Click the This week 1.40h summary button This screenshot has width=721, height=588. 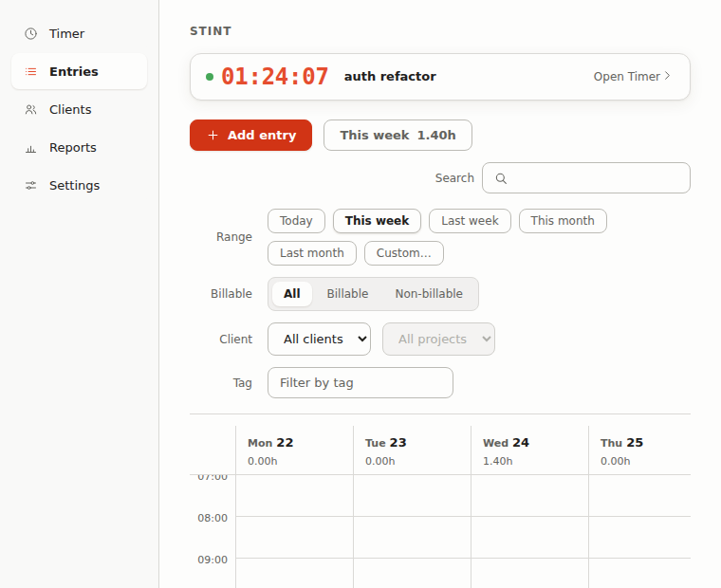tap(397, 136)
